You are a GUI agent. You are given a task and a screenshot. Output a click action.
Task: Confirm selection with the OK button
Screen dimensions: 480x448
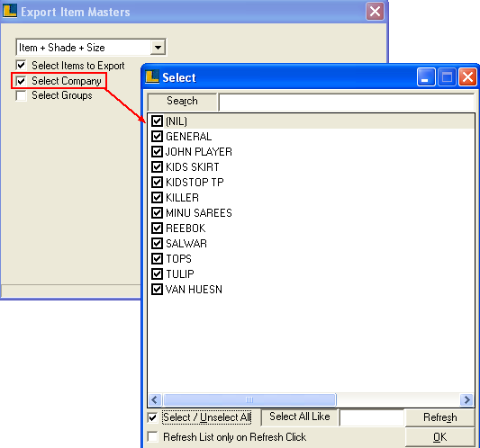point(439,437)
